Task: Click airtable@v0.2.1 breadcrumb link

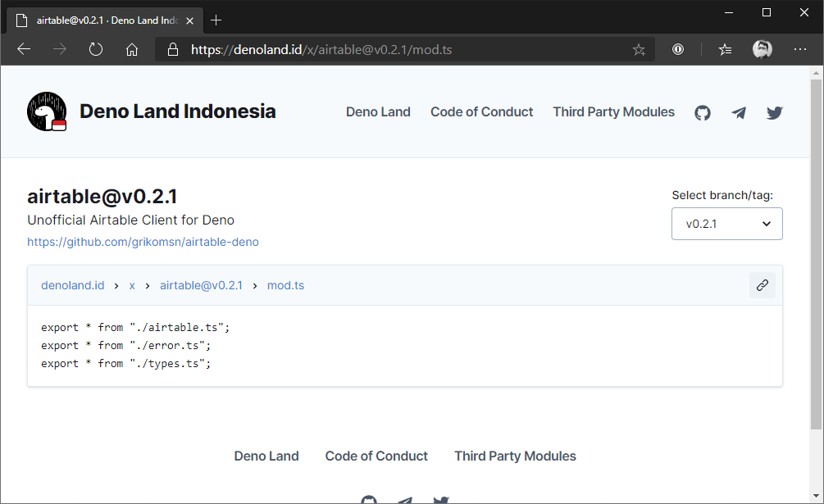Action: (201, 285)
